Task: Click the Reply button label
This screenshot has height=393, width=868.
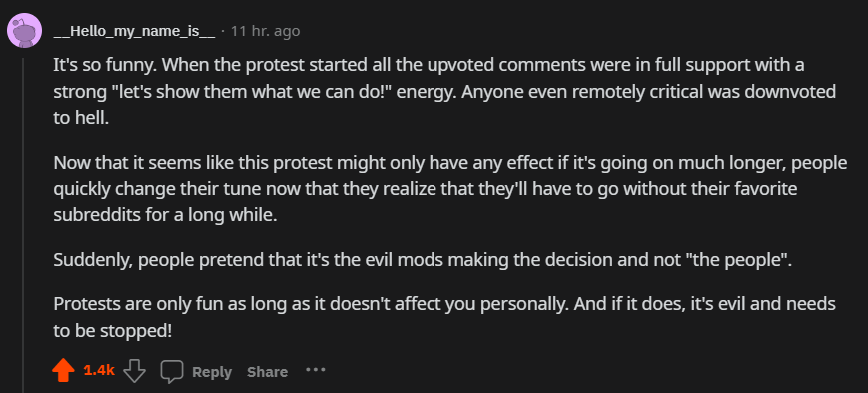Action: click(212, 372)
